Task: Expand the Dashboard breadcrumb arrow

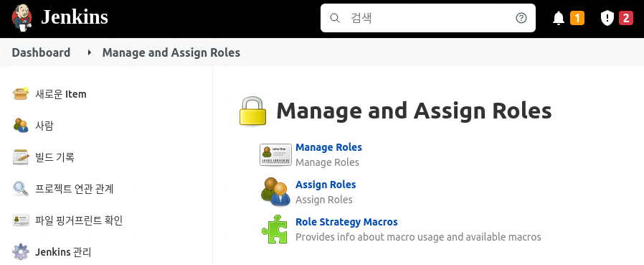Action: tap(90, 52)
